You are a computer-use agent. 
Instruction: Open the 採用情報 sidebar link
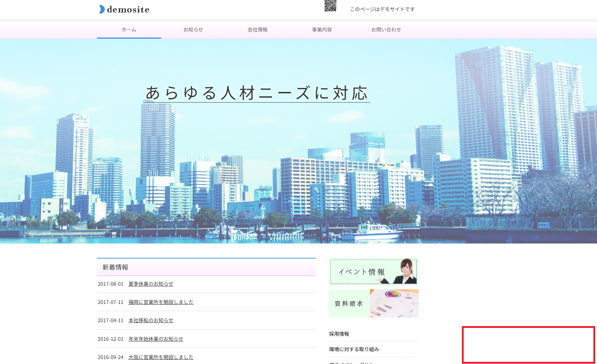339,334
